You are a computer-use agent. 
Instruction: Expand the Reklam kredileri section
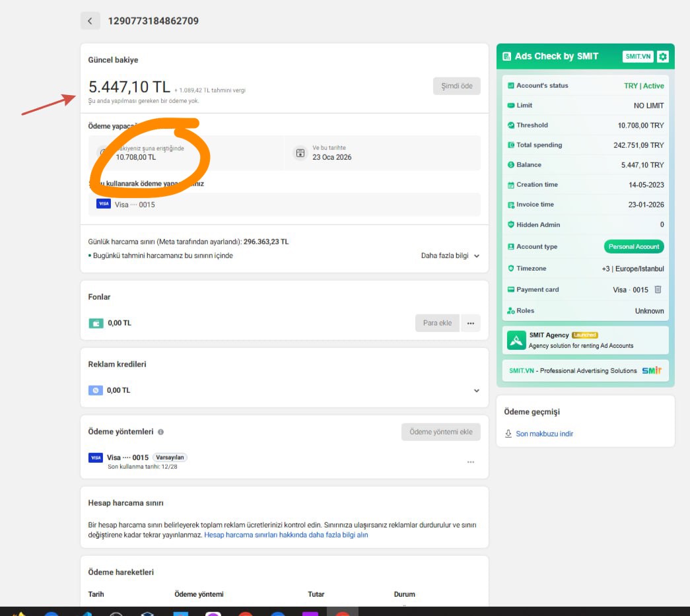click(x=476, y=391)
